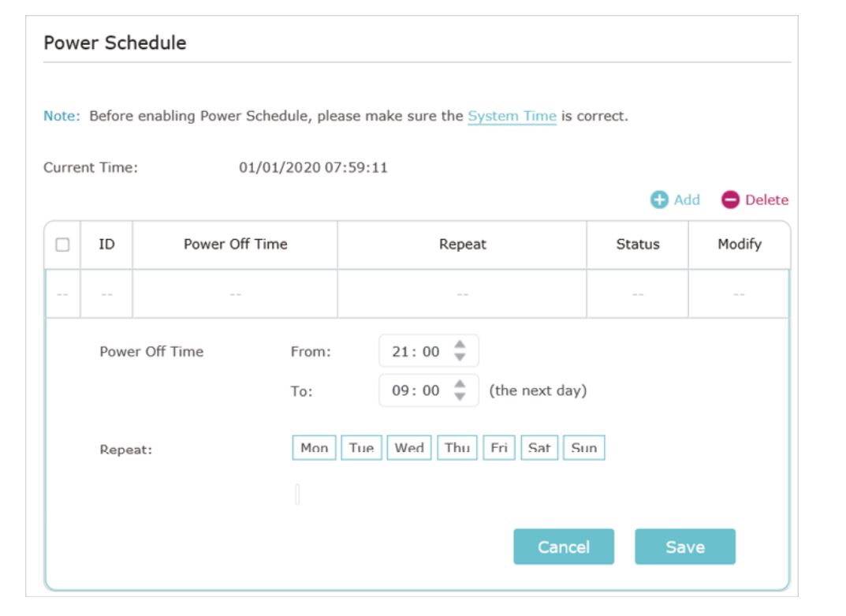Screen dimensions: 846x616
Task: Toggle Mon repeat day
Action: point(314,447)
